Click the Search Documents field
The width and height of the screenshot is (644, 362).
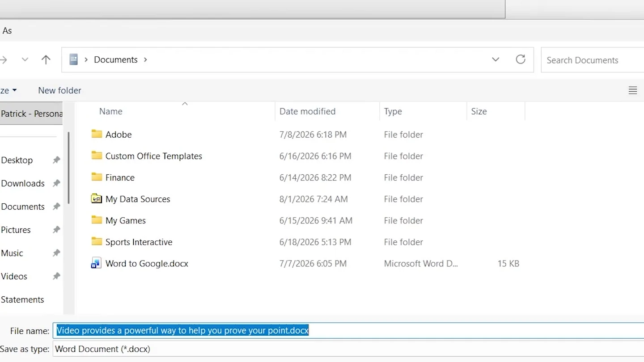pos(593,60)
